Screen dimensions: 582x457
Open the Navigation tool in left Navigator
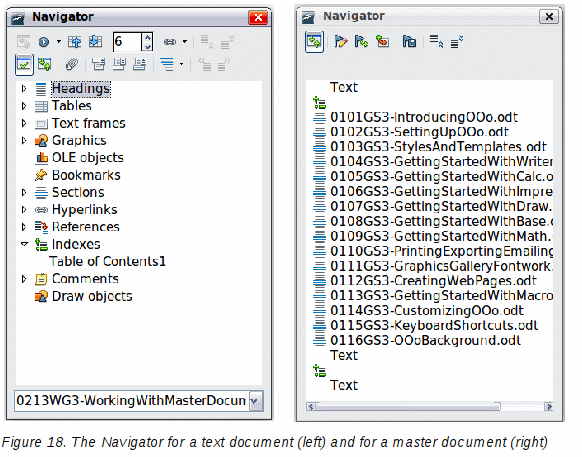(x=44, y=42)
